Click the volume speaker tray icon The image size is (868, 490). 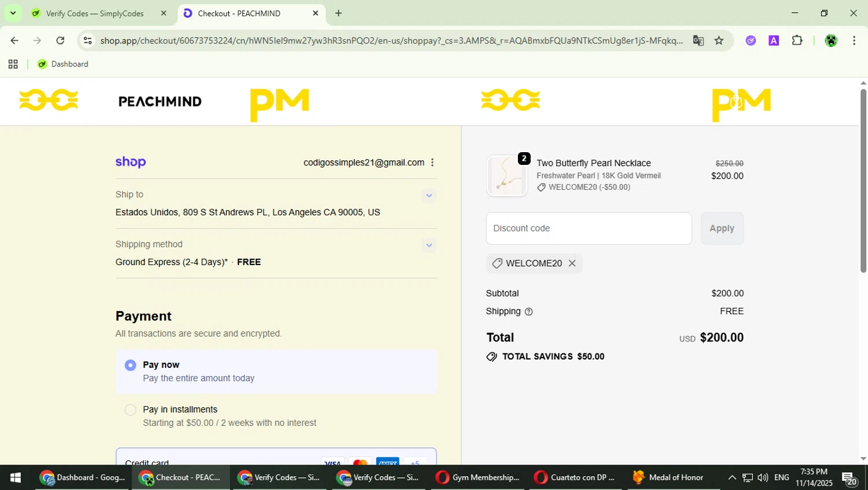click(763, 477)
